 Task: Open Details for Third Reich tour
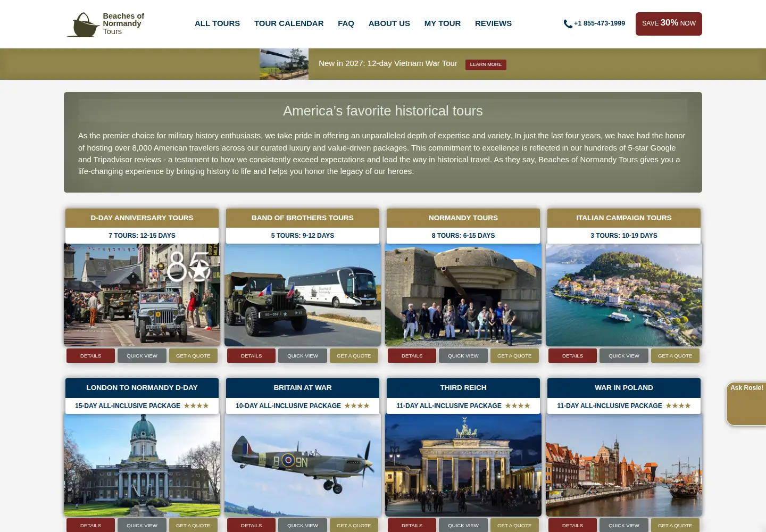click(412, 525)
